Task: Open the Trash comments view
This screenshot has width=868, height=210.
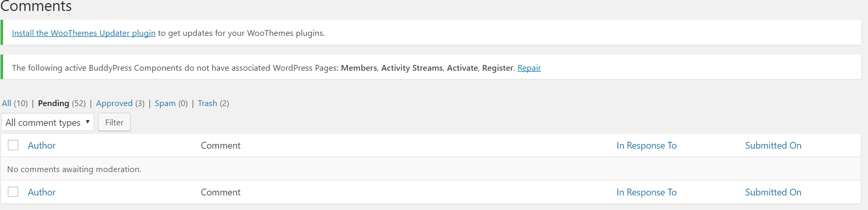Action: (x=207, y=103)
